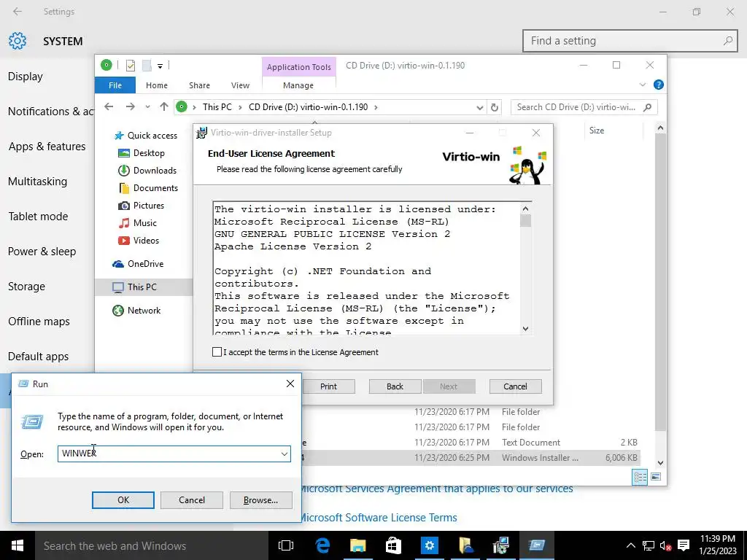
Task: Expand the Explorer ribbon chevron
Action: pyautogui.click(x=642, y=85)
